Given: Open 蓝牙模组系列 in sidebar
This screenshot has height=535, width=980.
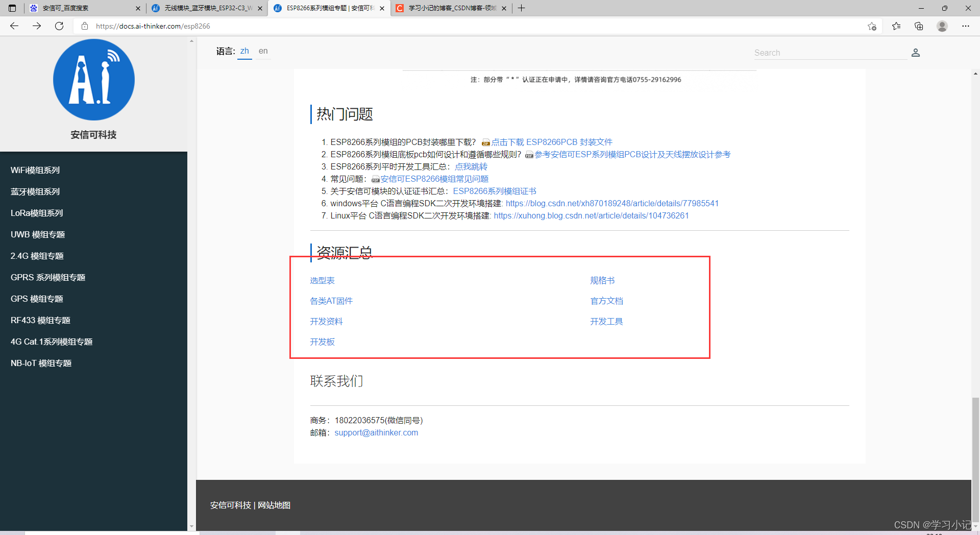Looking at the screenshot, I should (x=35, y=192).
